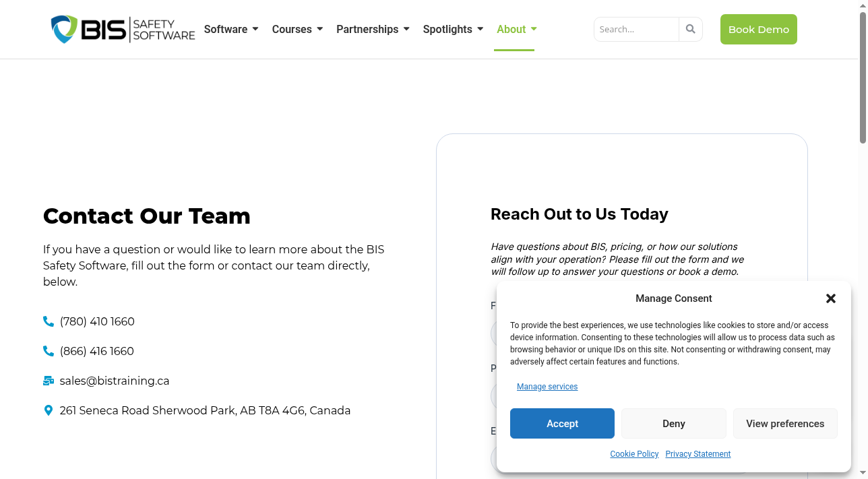Expand the About menu arrow
Viewport: 868px width, 479px height.
click(534, 29)
